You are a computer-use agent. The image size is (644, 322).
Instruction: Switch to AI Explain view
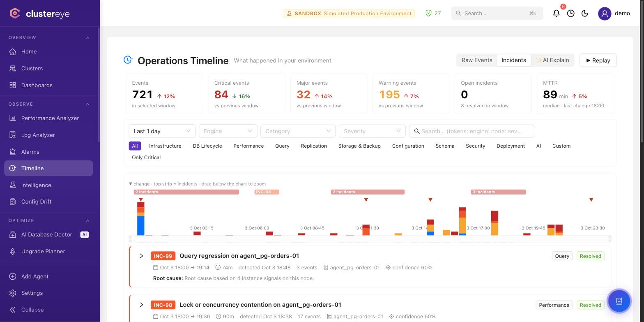click(x=552, y=60)
